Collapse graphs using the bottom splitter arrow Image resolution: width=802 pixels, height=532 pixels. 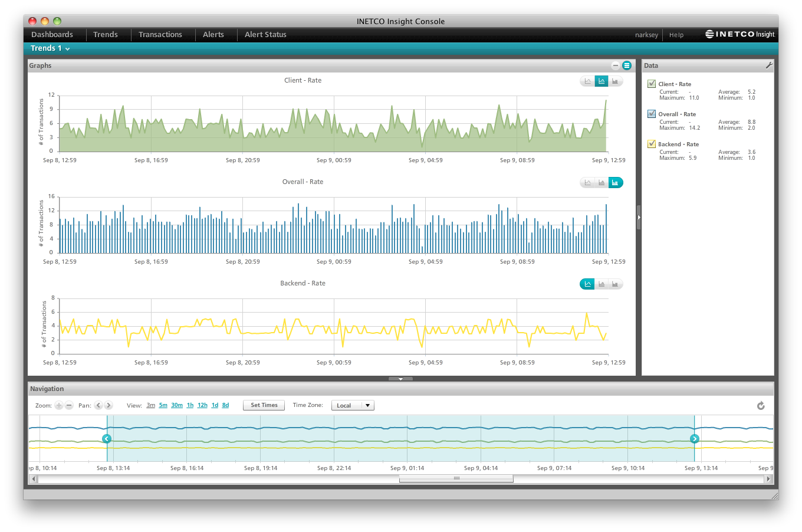pyautogui.click(x=401, y=379)
